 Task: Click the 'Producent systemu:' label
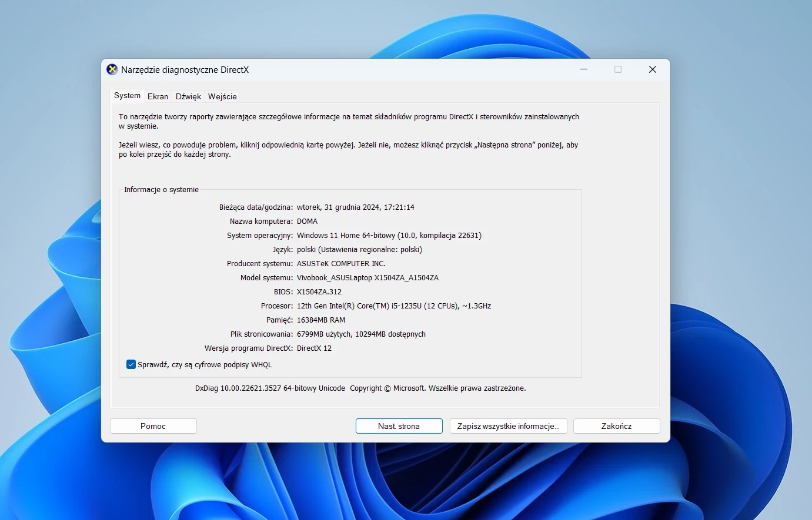(x=260, y=264)
